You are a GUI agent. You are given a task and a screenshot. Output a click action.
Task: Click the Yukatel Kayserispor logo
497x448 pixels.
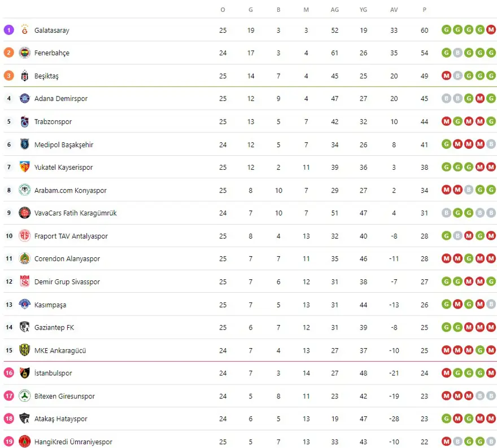(x=24, y=168)
